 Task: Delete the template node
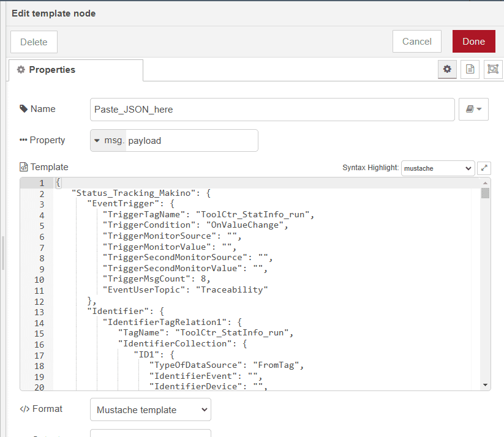tap(34, 42)
